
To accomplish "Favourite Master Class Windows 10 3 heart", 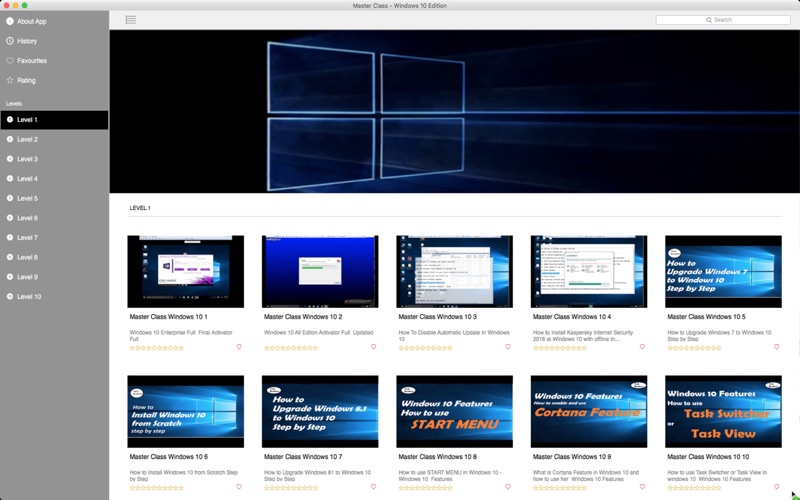I will [x=508, y=347].
